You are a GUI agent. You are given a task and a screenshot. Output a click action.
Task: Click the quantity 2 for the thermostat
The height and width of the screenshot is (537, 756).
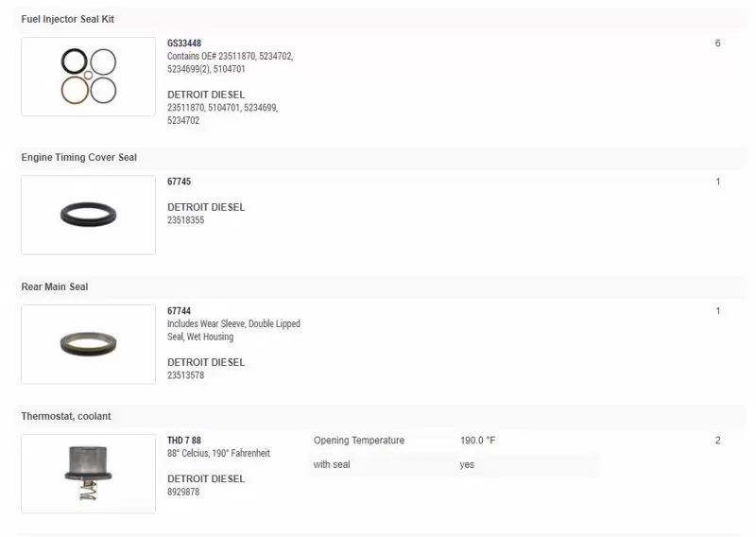717,440
